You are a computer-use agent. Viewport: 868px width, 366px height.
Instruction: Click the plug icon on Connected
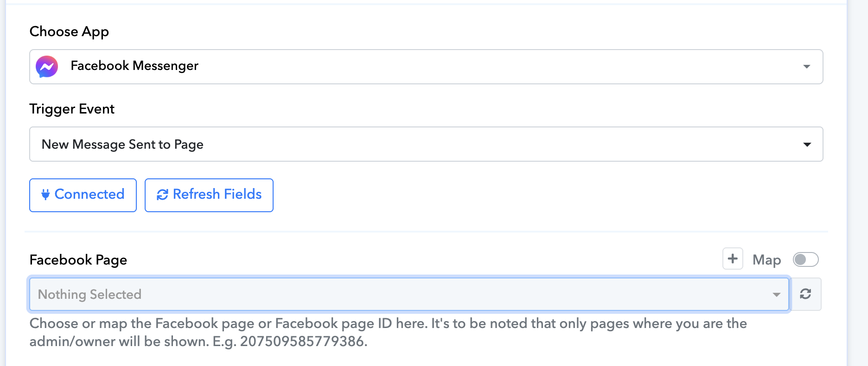tap(45, 195)
